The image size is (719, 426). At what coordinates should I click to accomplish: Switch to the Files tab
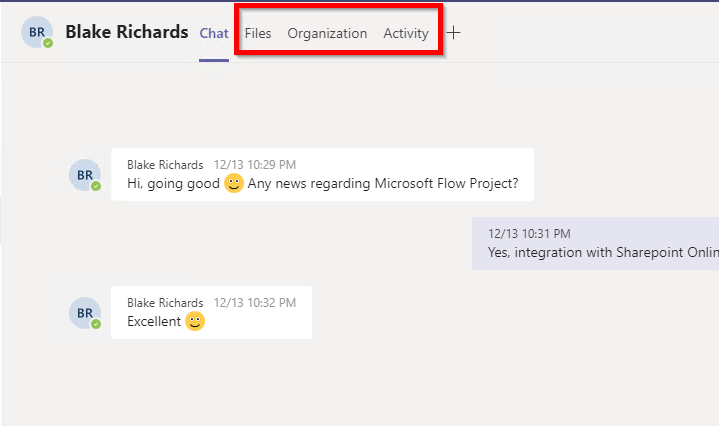(258, 33)
